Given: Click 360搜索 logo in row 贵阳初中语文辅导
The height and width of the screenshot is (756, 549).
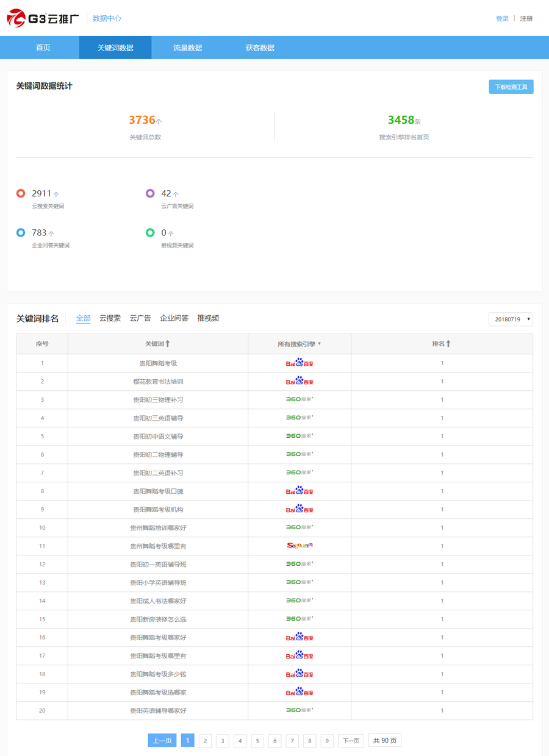Looking at the screenshot, I should [300, 436].
